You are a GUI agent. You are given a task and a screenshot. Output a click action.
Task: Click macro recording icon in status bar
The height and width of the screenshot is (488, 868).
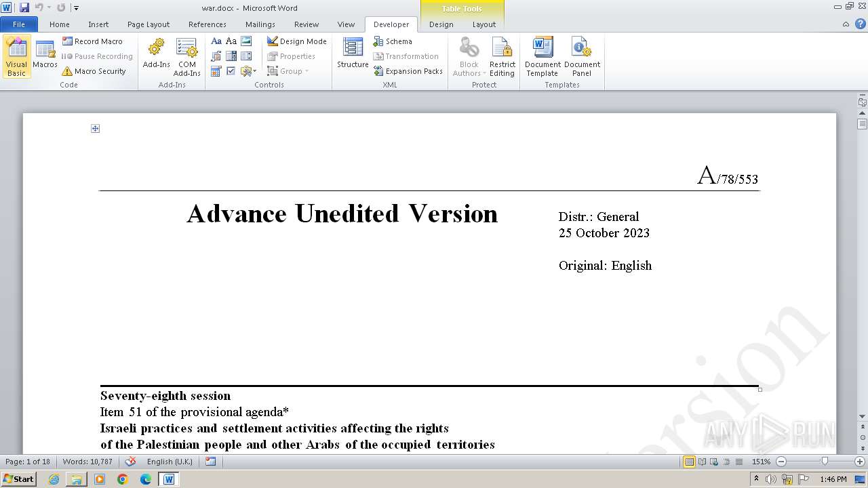pos(210,462)
